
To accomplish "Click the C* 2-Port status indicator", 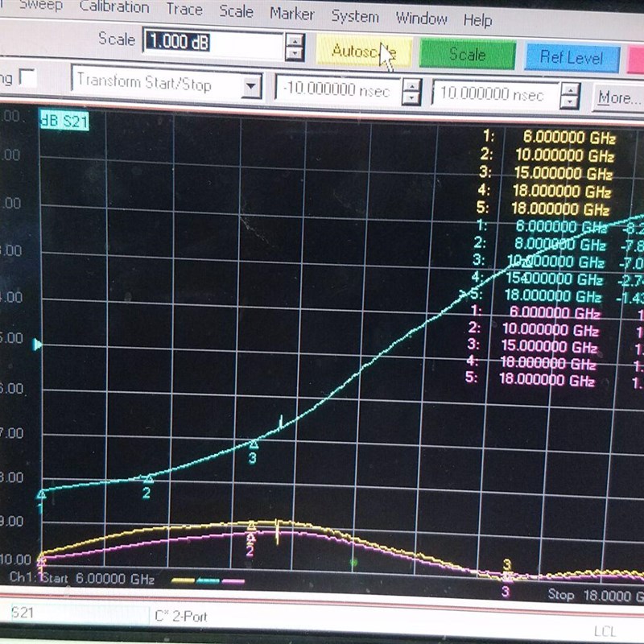I will 181,617.
